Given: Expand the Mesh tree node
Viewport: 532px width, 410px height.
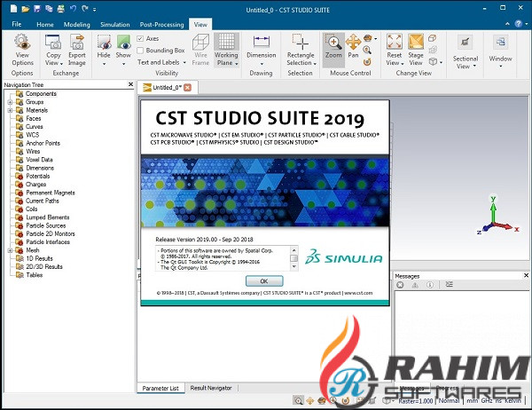Looking at the screenshot, I should (10, 250).
